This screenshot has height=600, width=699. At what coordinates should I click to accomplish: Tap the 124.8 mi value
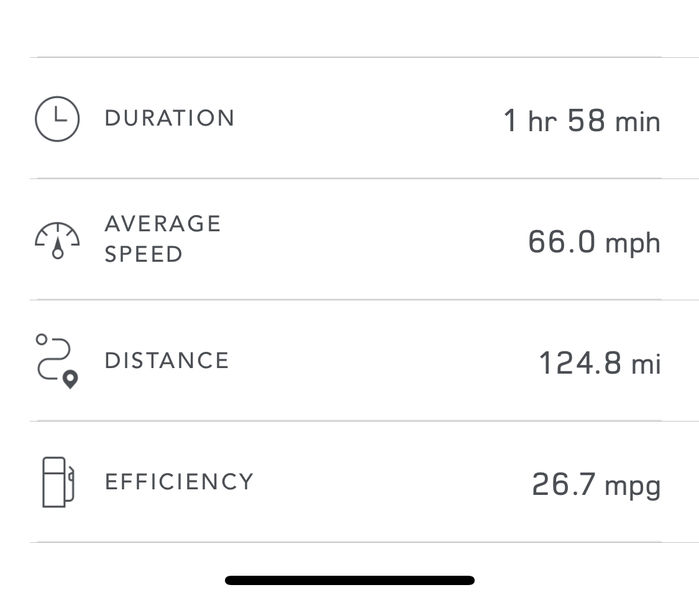(600, 363)
